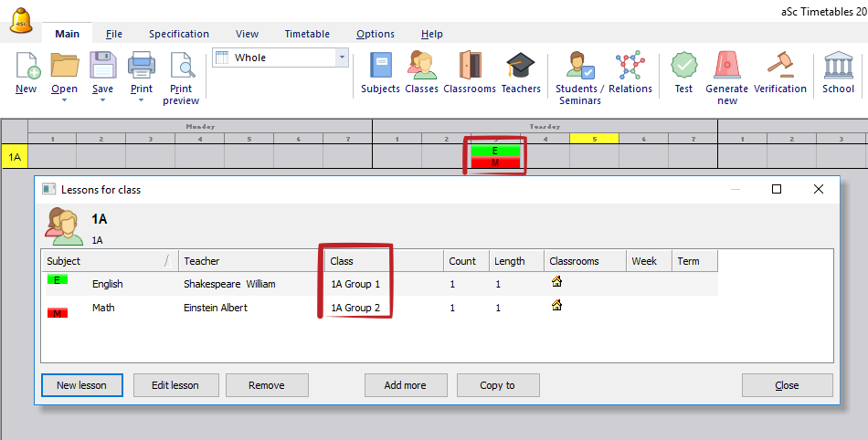This screenshot has height=440, width=868.
Task: Open the Timetable menu tab
Action: pos(307,34)
